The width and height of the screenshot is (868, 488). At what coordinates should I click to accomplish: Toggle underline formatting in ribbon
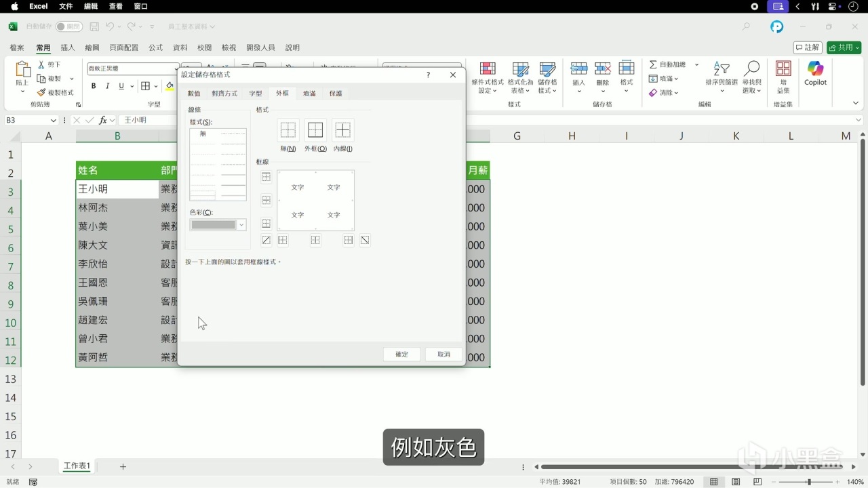click(121, 86)
